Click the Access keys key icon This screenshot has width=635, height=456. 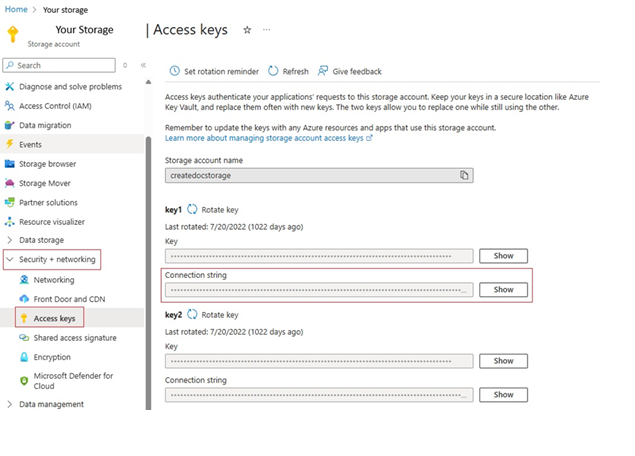coord(24,318)
